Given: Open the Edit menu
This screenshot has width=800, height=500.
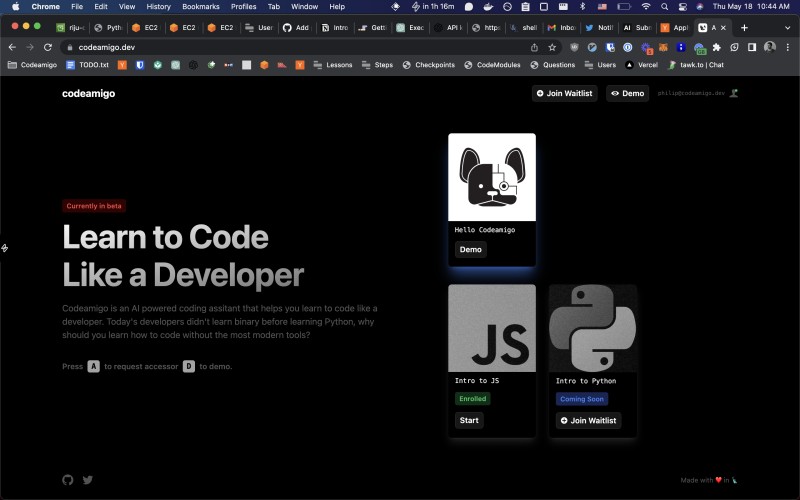Looking at the screenshot, I should tap(101, 7).
